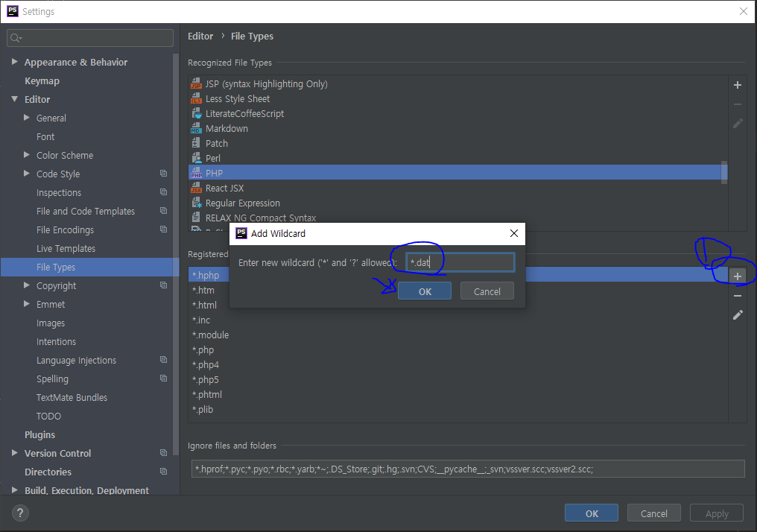Select File Types in the settings tree

point(90,267)
